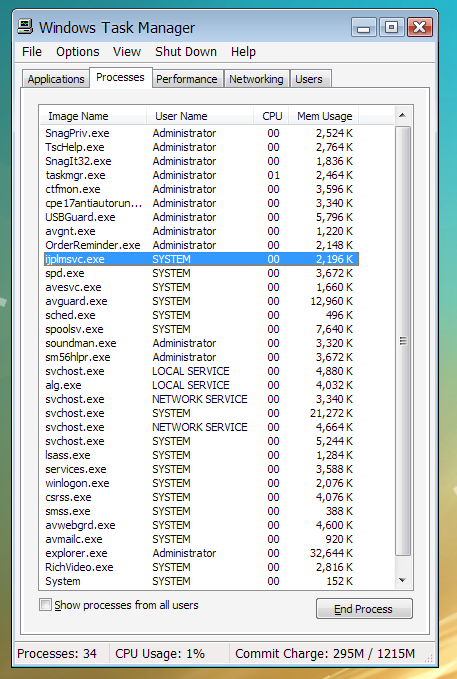Screen dimensions: 457x679
Task: Click the 12,960 K memory value
Action: coord(331,301)
